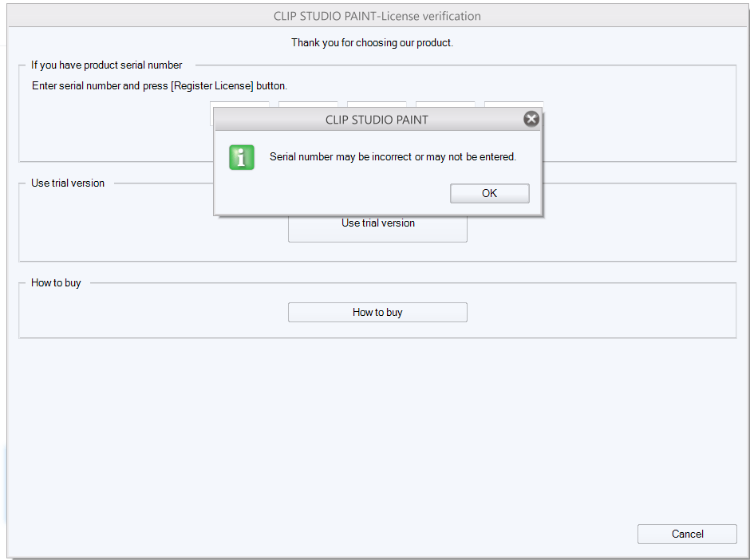750x560 pixels.
Task: Click the 'How to buy' group heading
Action: (56, 282)
